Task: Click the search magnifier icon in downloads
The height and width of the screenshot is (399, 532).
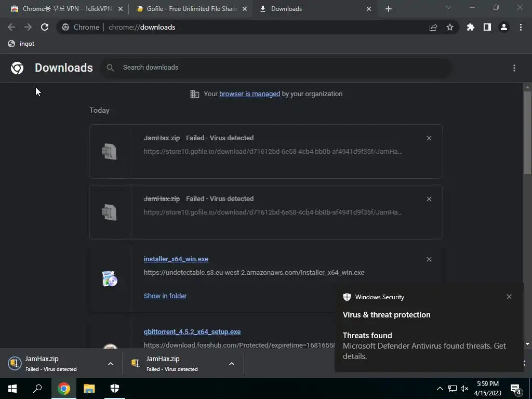Action: (110, 68)
